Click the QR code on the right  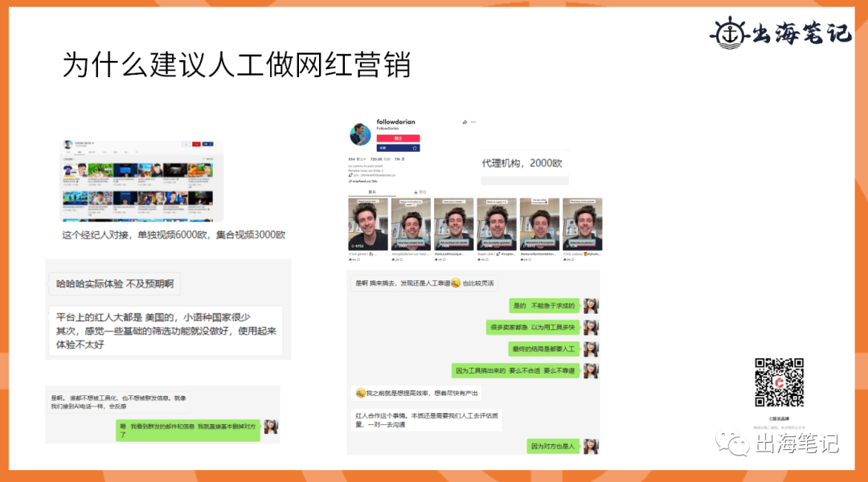779,382
